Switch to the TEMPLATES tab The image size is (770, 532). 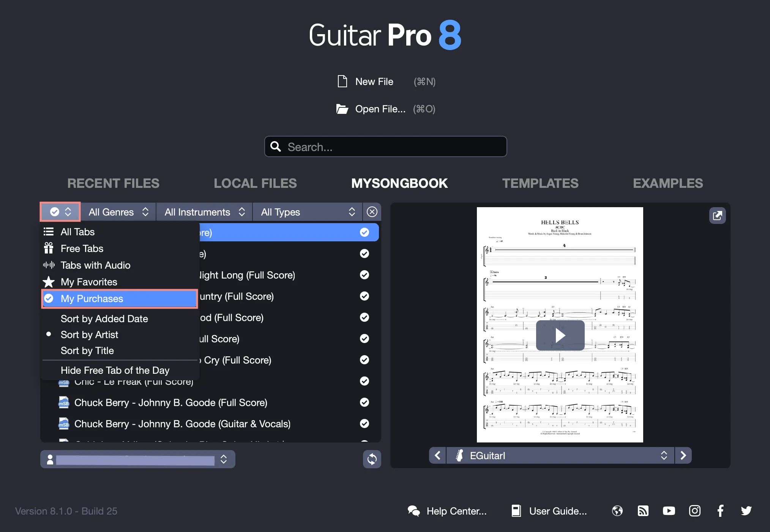[540, 183]
